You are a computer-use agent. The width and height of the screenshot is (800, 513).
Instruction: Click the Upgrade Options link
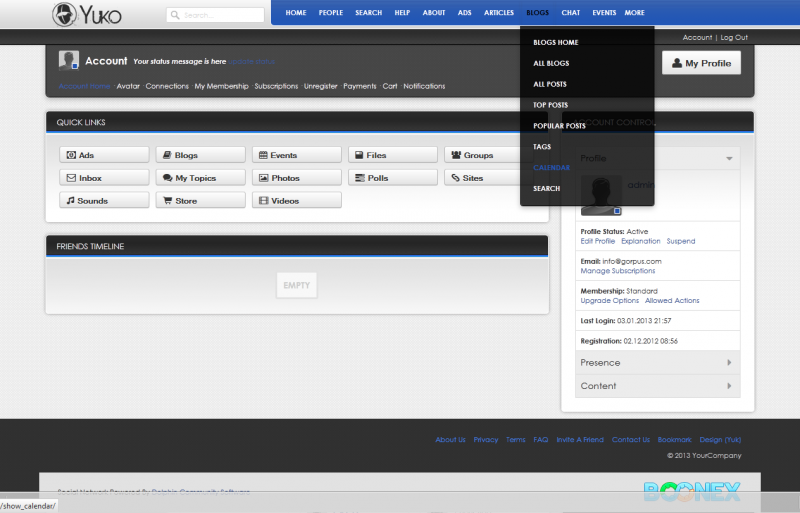click(x=610, y=301)
